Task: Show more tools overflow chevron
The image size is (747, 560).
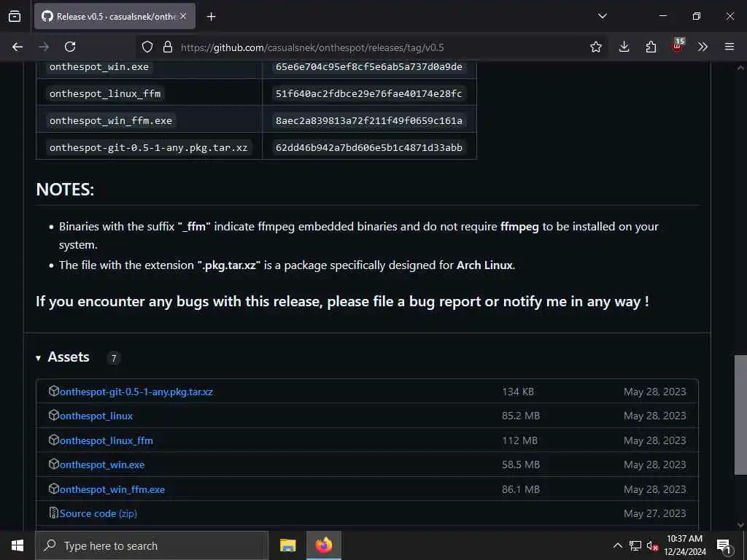Action: click(x=703, y=47)
